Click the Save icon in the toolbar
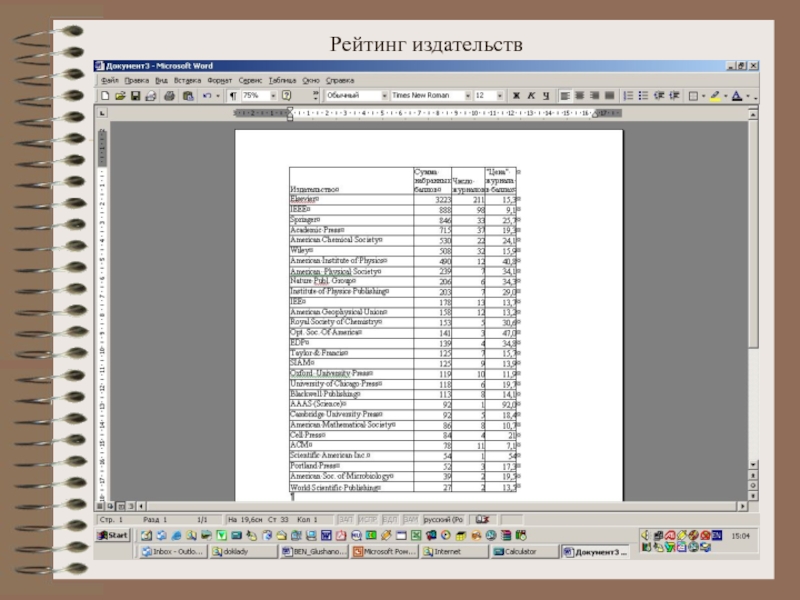 [134, 96]
